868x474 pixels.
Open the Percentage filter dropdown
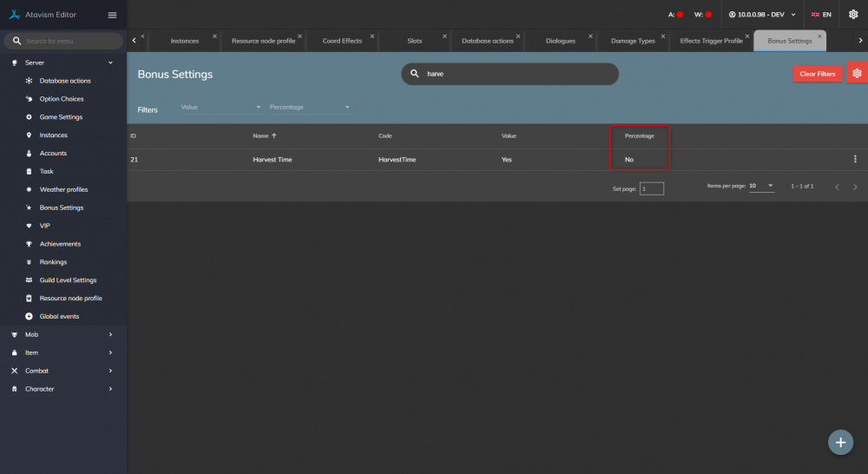click(310, 107)
